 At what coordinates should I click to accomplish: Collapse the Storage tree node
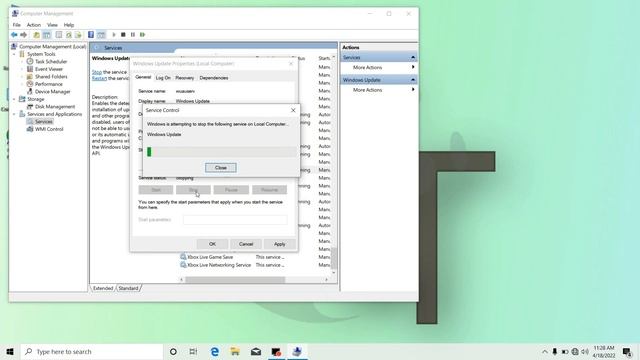point(14,99)
